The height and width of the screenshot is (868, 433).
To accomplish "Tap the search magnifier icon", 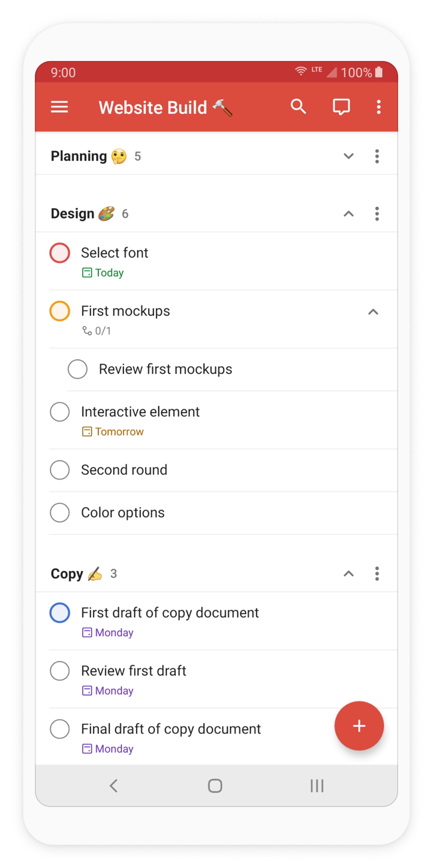I will tap(298, 106).
